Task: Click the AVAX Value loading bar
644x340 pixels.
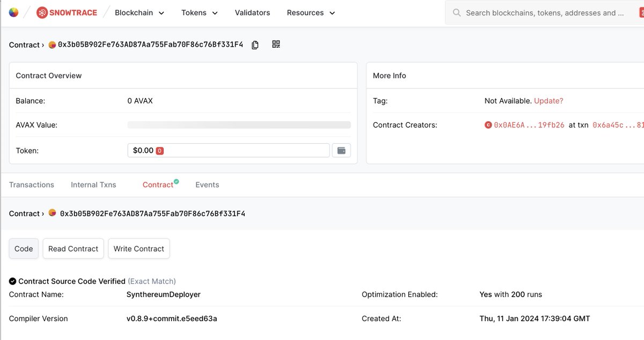Action: coord(239,125)
